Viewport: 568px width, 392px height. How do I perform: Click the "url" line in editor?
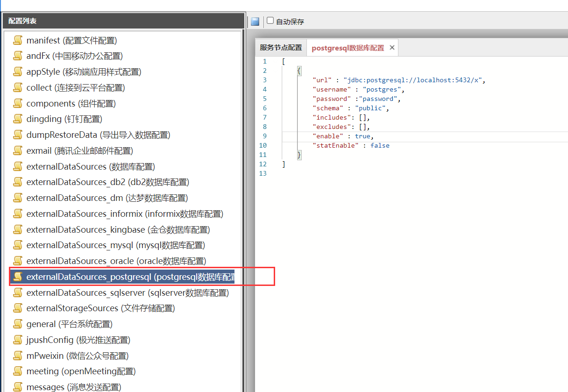pos(399,80)
